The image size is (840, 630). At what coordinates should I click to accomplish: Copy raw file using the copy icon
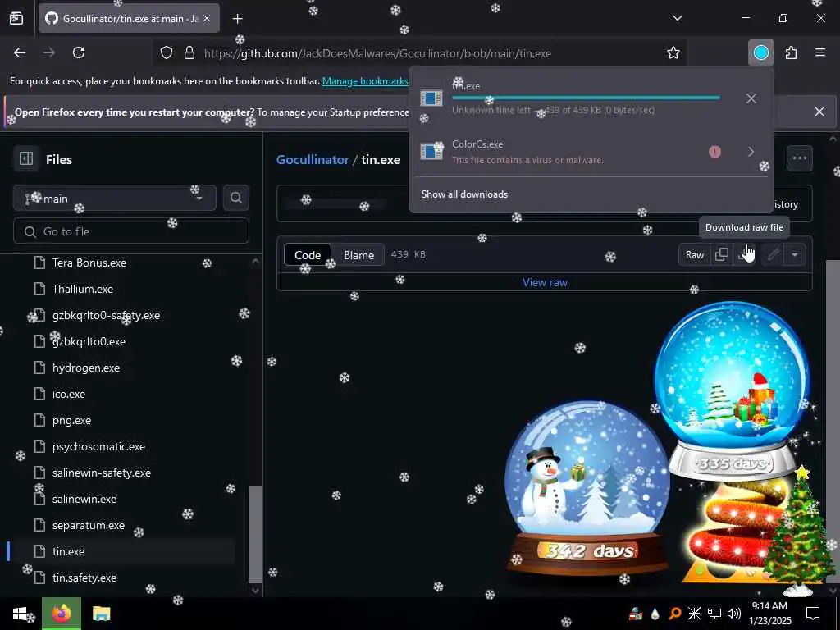point(722,254)
